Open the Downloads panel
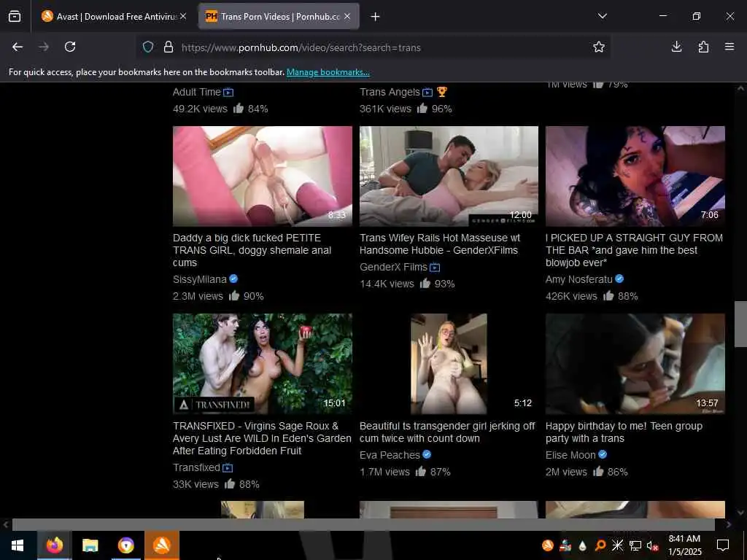 click(676, 47)
